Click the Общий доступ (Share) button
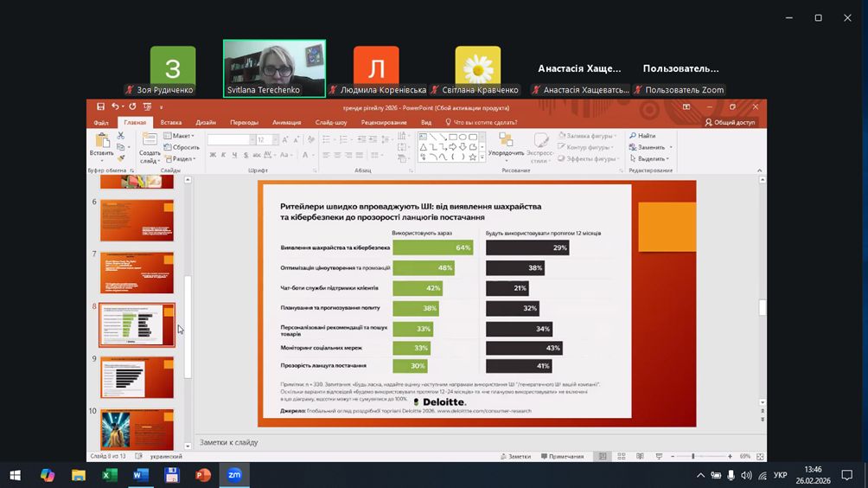This screenshot has height=488, width=868. tap(730, 123)
